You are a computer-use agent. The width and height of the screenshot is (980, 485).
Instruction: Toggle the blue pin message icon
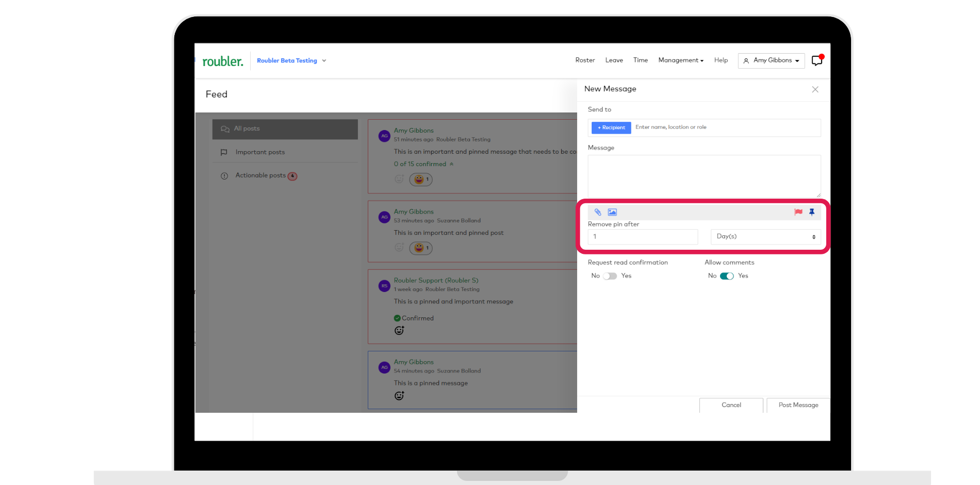click(812, 212)
